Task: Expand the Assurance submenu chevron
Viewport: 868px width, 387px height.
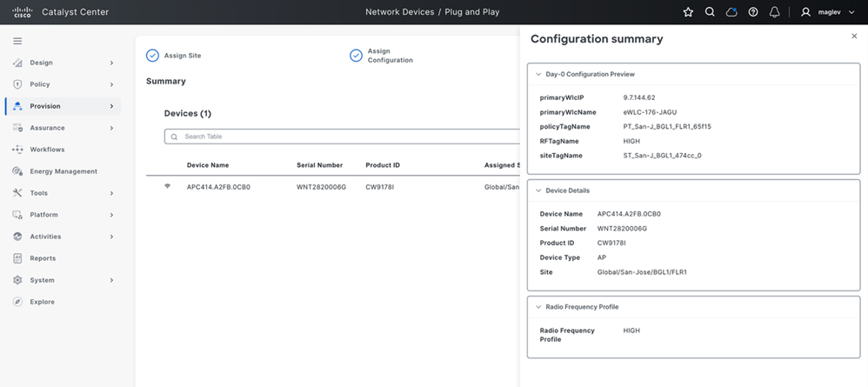Action: [111, 129]
